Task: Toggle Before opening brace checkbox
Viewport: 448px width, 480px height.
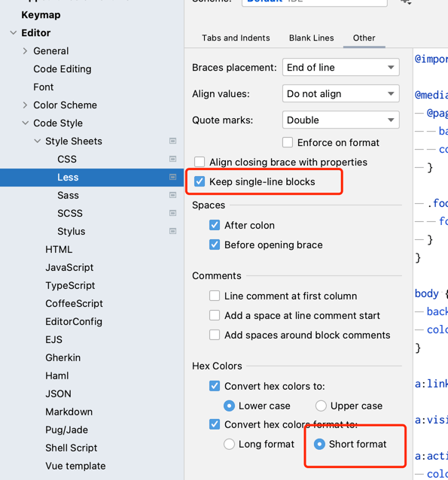Action: 215,245
